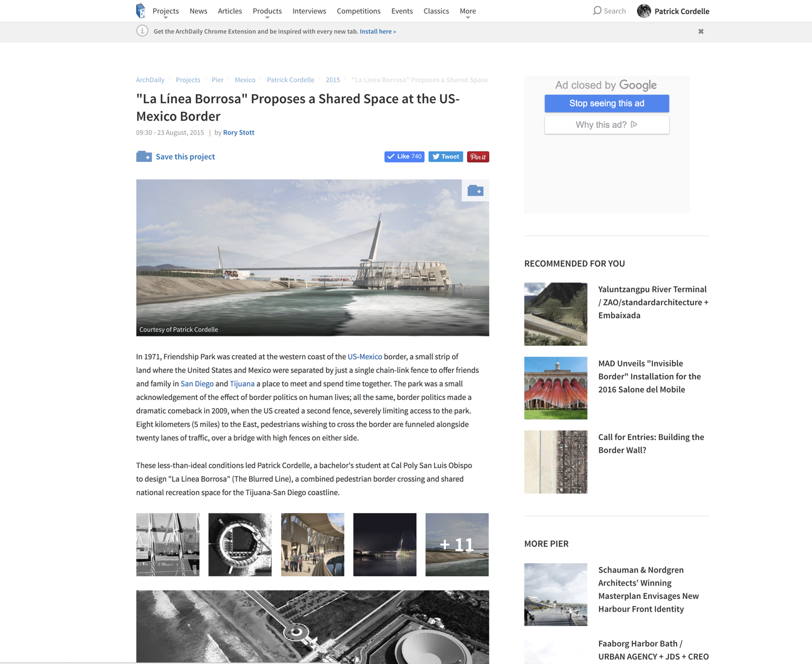Open the Classics menu item
The width and height of the screenshot is (812, 664).
[x=436, y=11]
